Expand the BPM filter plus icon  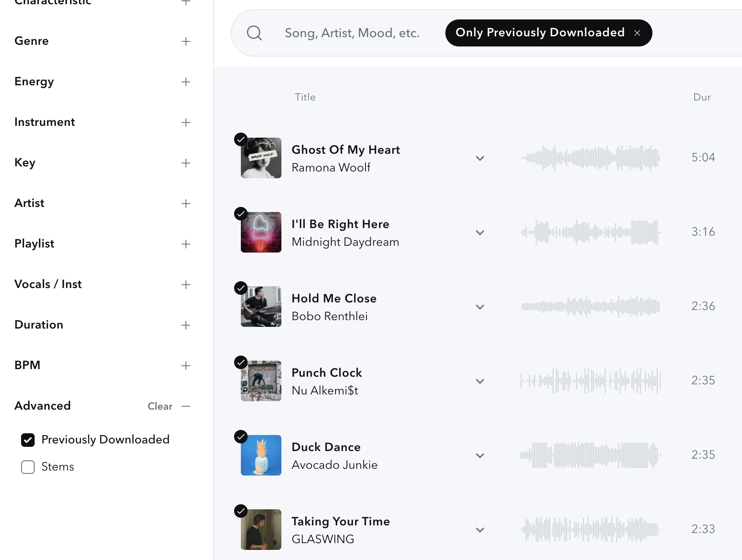[186, 366]
